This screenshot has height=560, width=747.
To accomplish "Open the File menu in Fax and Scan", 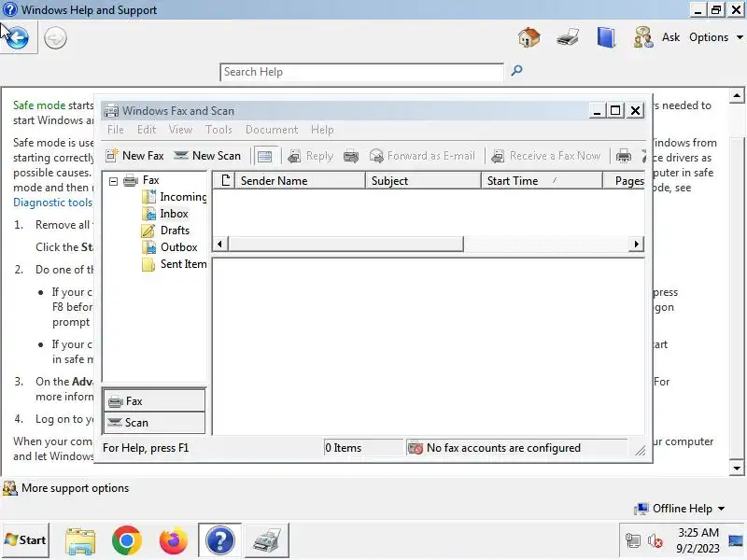I will coord(115,130).
